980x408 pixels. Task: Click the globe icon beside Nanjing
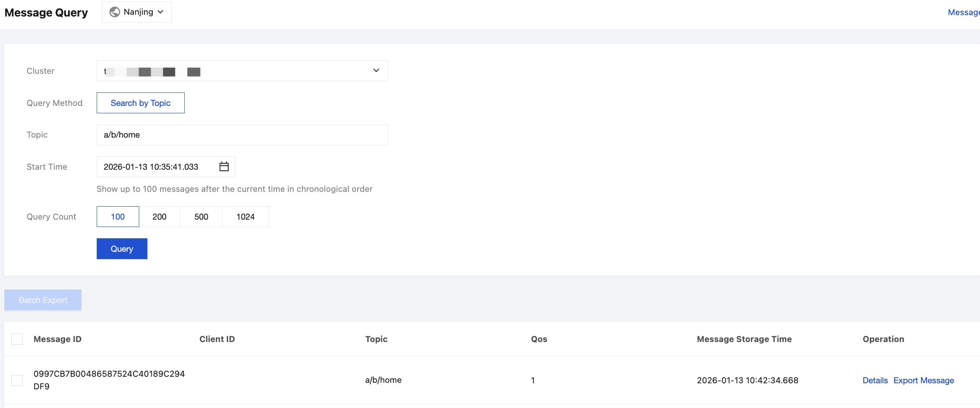114,12
